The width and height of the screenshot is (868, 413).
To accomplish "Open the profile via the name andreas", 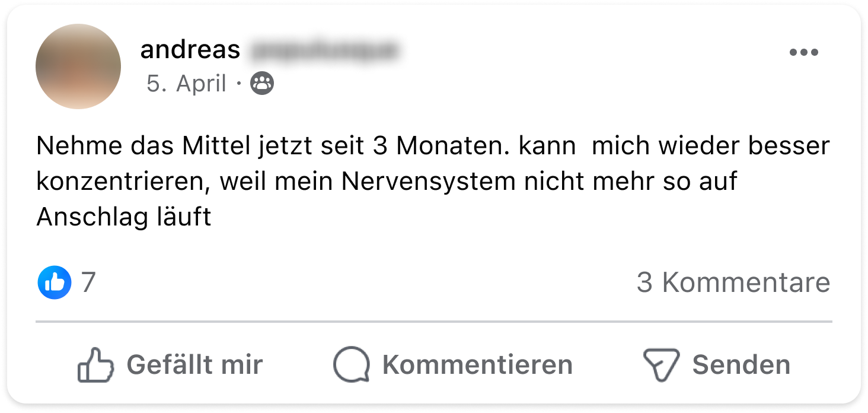I will (x=190, y=50).
